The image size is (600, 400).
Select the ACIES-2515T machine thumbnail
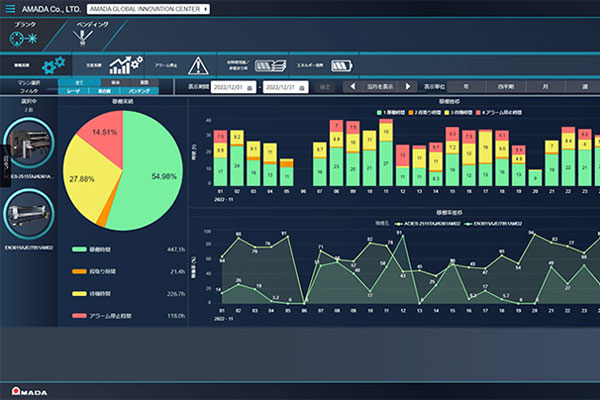coord(29,142)
